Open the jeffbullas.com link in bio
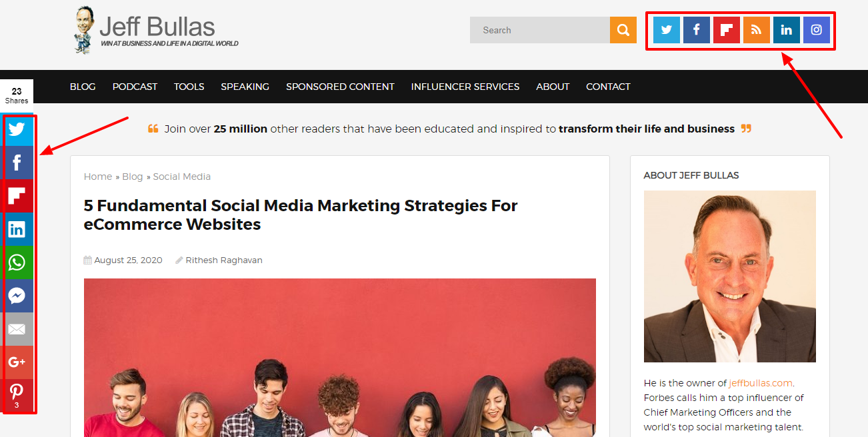This screenshot has width=868, height=437. [760, 383]
